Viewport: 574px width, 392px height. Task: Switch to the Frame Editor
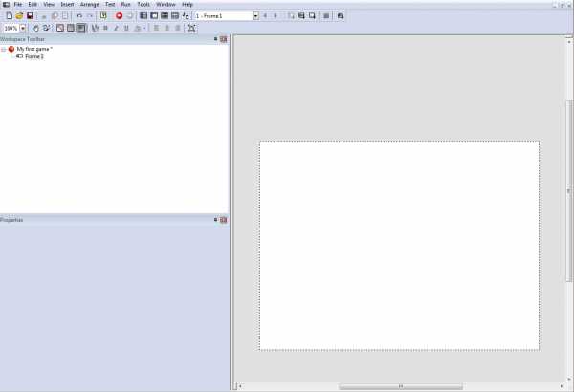(x=154, y=15)
